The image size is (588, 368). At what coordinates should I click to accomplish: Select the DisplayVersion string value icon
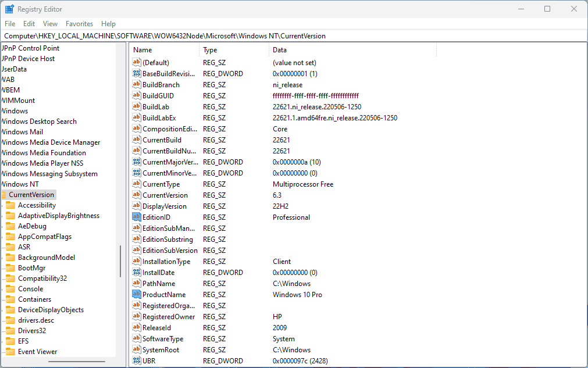(x=137, y=206)
